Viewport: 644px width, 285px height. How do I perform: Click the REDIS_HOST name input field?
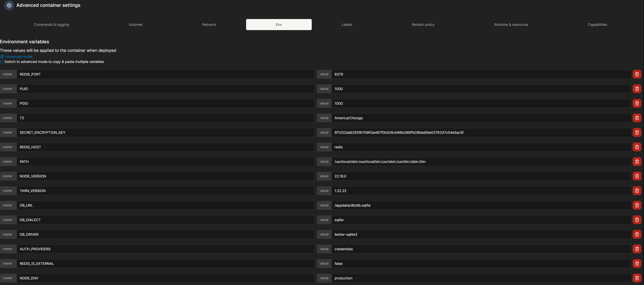tap(165, 147)
